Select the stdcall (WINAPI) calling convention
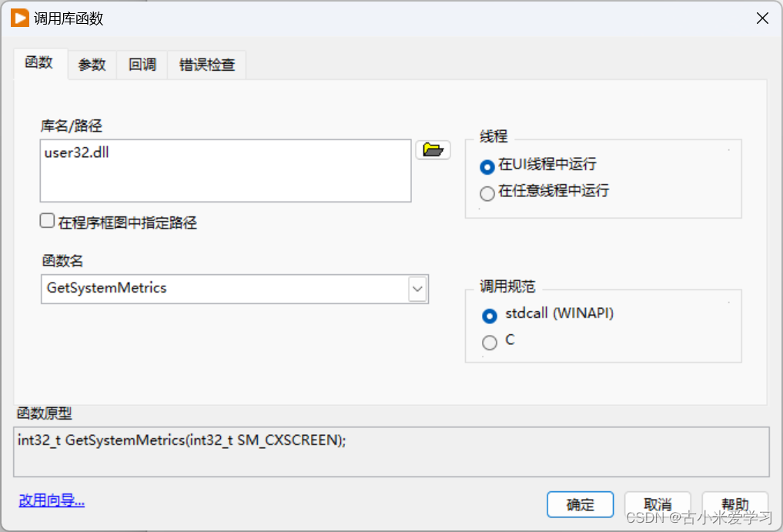The height and width of the screenshot is (532, 783). (x=489, y=313)
